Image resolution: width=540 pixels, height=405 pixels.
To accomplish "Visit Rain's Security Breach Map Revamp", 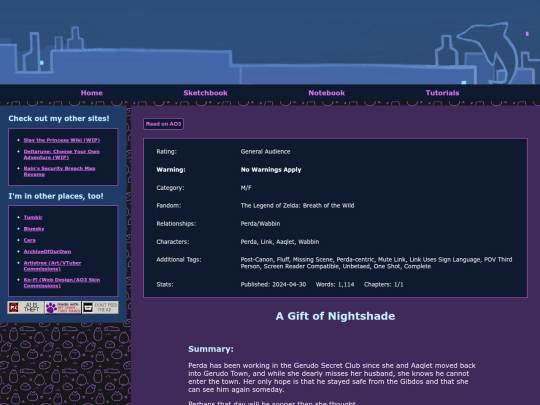I will pyautogui.click(x=59, y=171).
